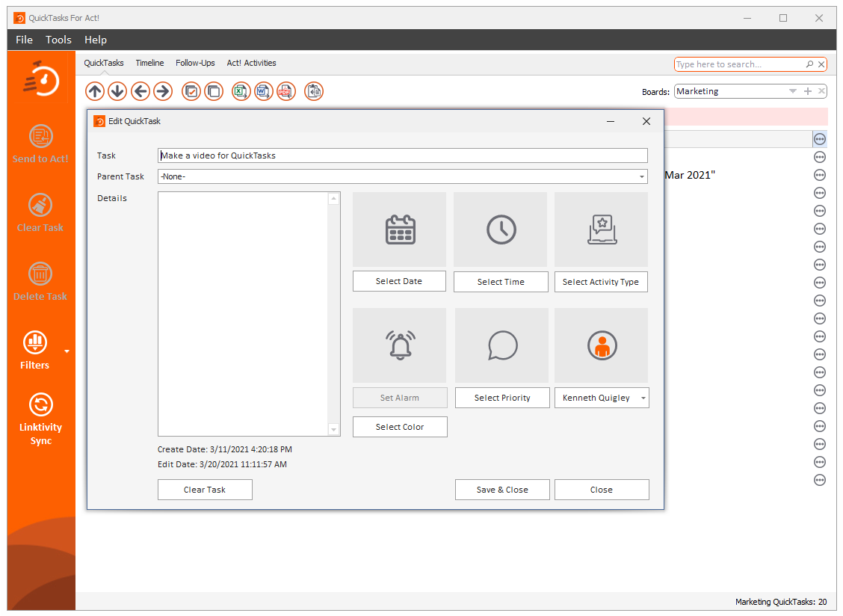Image resolution: width=843 pixels, height=616 pixels.
Task: Click into the Details text area
Action: 243,314
